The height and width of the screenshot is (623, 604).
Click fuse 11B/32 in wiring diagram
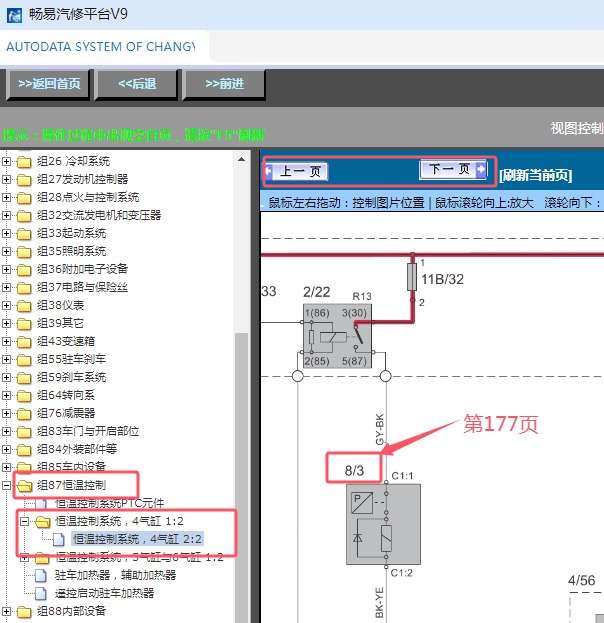pyautogui.click(x=412, y=277)
